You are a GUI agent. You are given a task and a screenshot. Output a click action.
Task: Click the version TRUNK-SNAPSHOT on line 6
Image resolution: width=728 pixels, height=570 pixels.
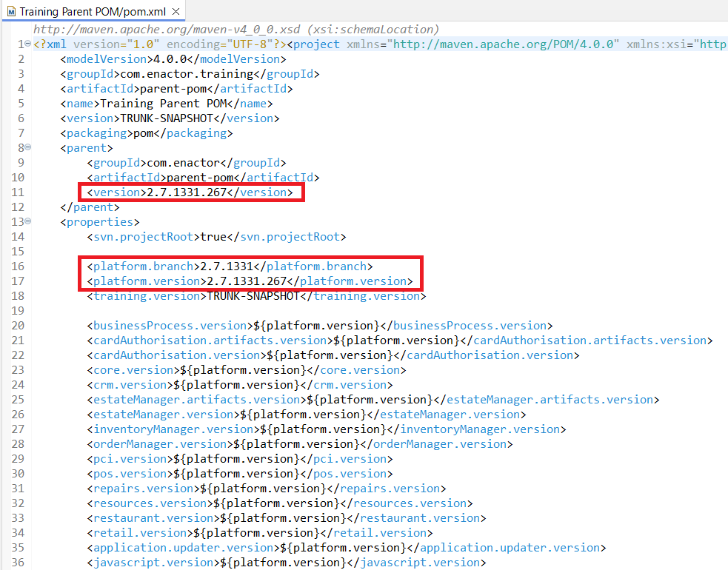[x=170, y=118]
